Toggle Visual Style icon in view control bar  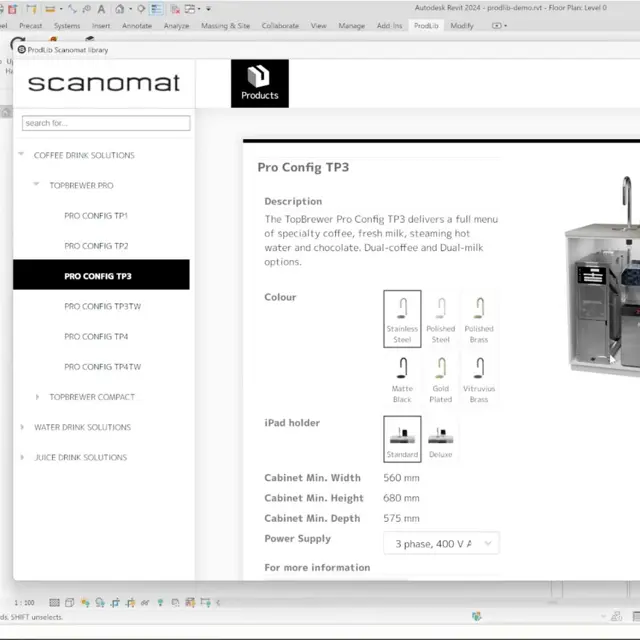click(69, 603)
